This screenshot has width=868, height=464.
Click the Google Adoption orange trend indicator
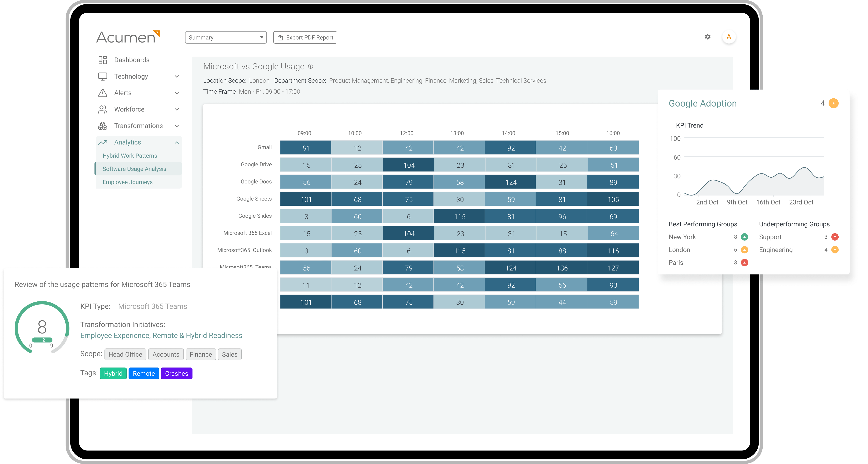point(834,103)
